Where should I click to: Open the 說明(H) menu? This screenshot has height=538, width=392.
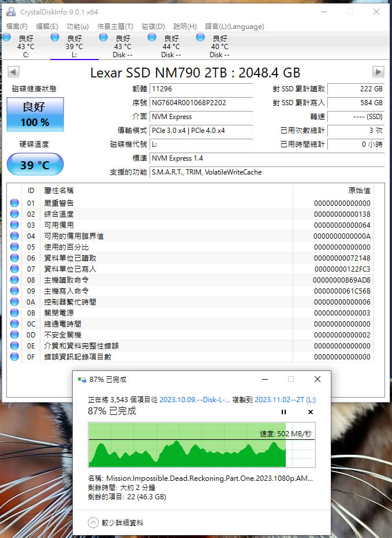coord(185,27)
